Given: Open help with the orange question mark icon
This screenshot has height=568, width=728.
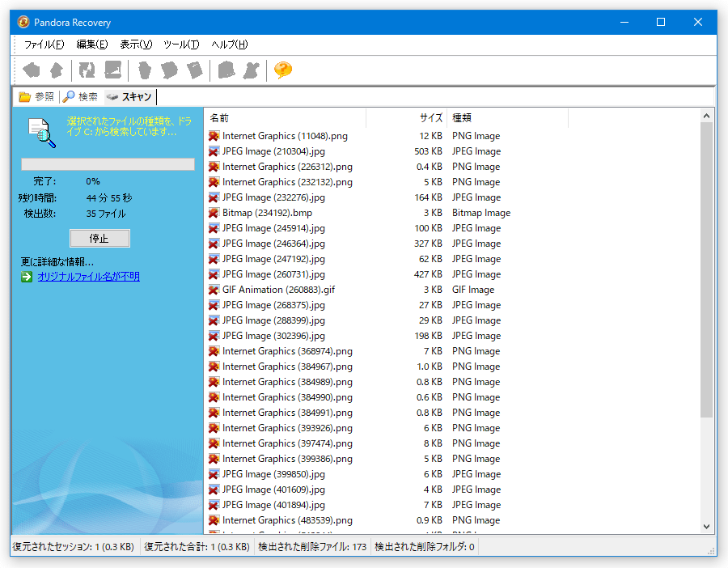Looking at the screenshot, I should (x=283, y=70).
